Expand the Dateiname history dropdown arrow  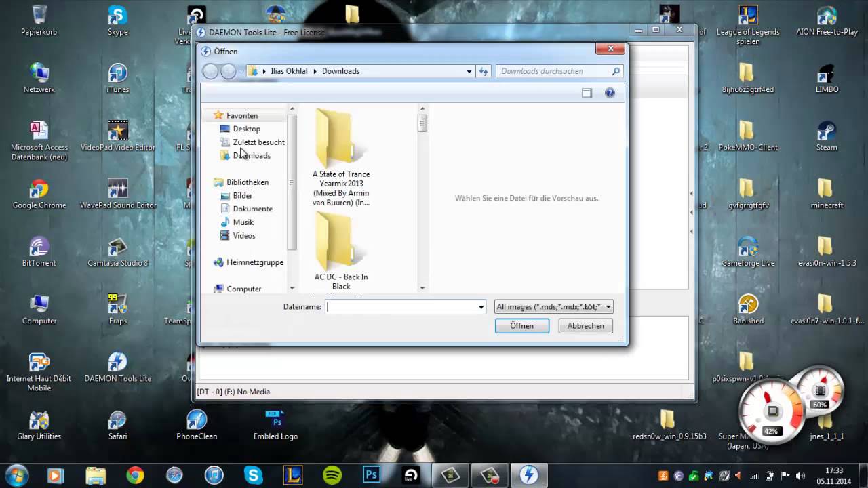(x=481, y=307)
